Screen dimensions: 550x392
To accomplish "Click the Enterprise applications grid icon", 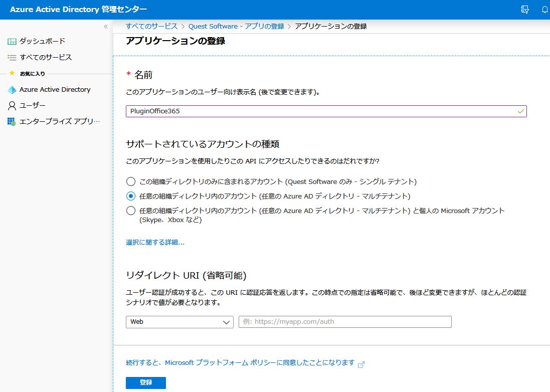I will (12, 122).
